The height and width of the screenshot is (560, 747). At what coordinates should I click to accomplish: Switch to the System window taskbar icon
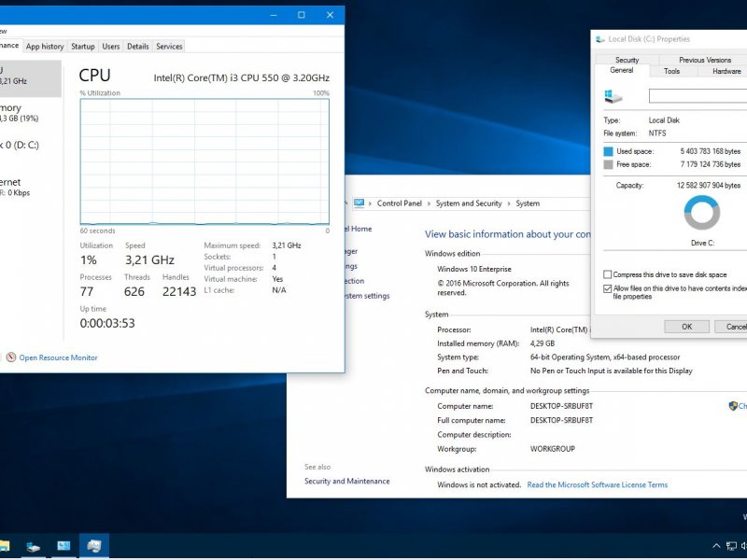pyautogui.click(x=63, y=546)
